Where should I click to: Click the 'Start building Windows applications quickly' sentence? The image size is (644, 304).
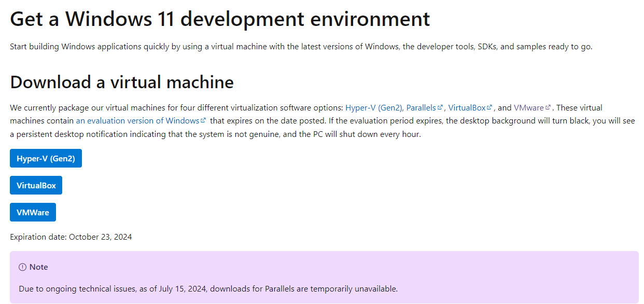click(301, 47)
